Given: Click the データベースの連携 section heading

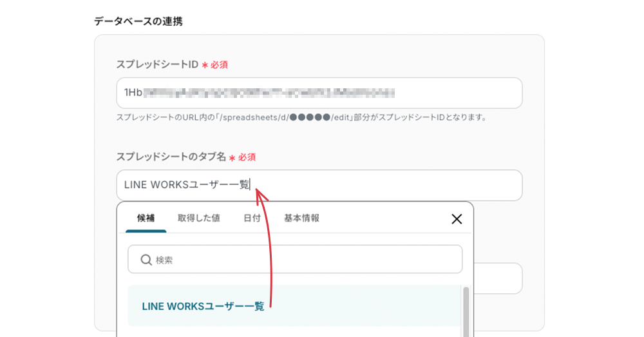Looking at the screenshot, I should tap(138, 21).
